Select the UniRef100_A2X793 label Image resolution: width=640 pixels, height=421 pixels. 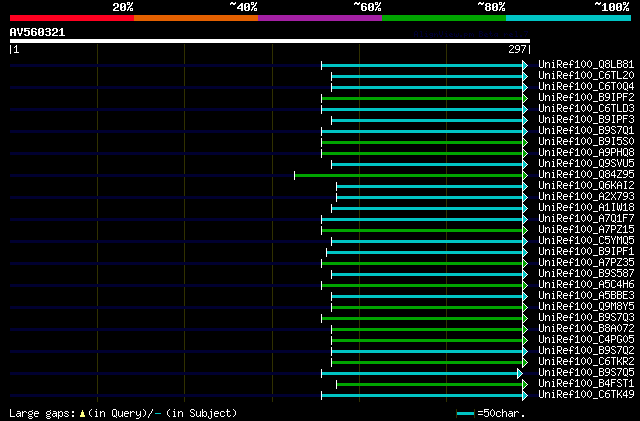click(x=586, y=197)
